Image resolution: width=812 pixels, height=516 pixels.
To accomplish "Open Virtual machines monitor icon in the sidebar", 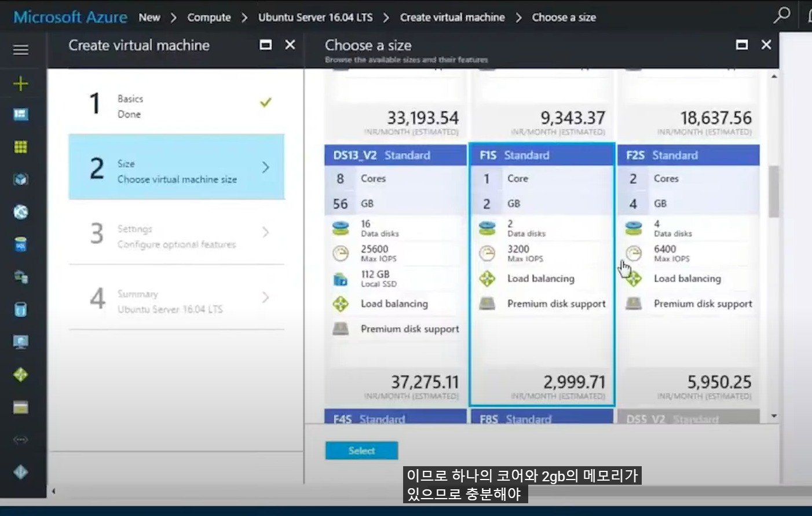I will coord(21,342).
